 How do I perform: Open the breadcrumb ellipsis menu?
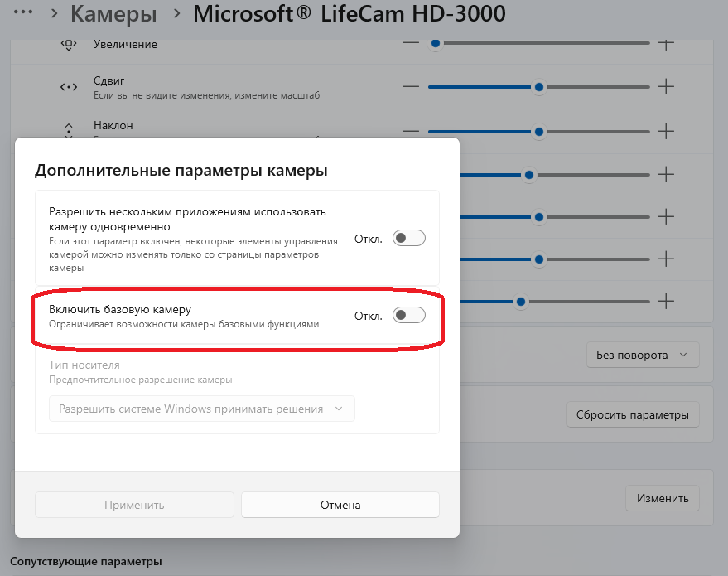(23, 12)
